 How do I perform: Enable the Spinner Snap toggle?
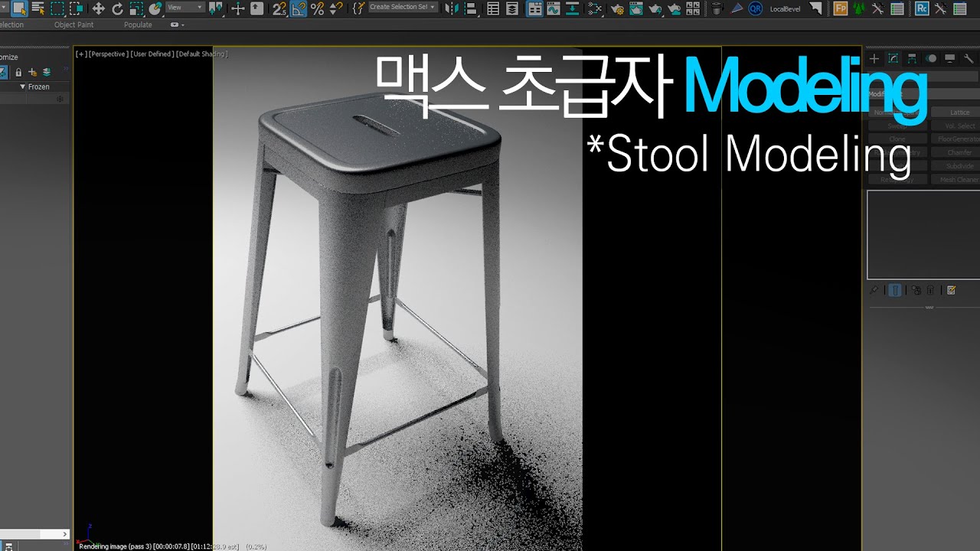pyautogui.click(x=337, y=8)
